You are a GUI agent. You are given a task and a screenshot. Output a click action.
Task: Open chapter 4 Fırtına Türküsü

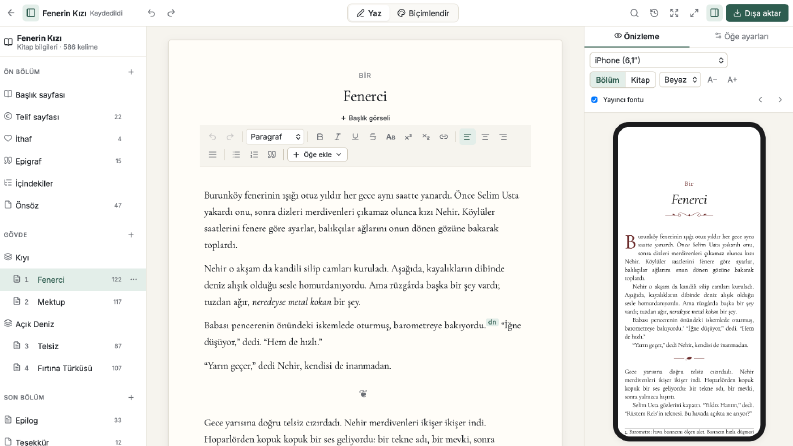pos(73,368)
